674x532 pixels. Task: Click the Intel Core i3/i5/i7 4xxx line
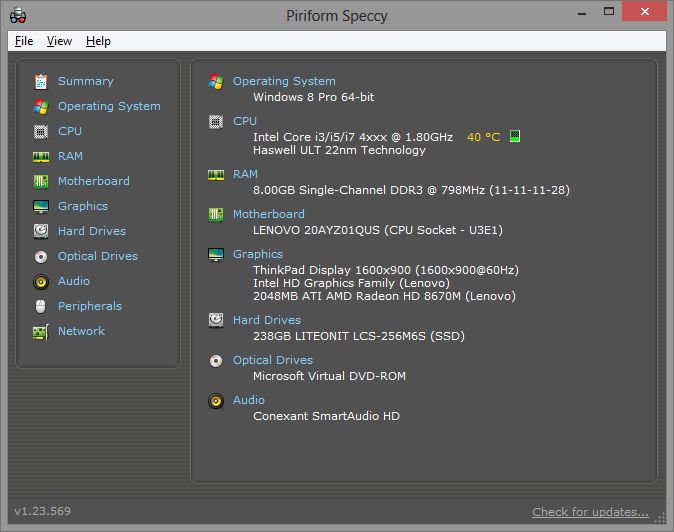pyautogui.click(x=353, y=137)
